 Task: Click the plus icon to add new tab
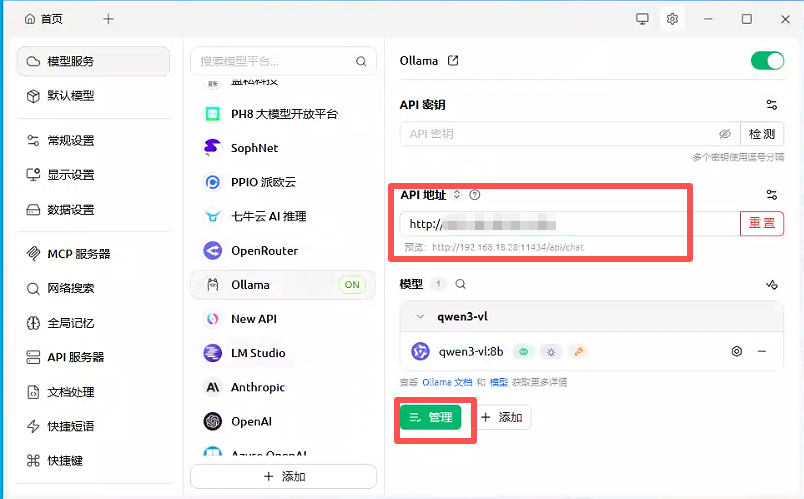click(108, 19)
